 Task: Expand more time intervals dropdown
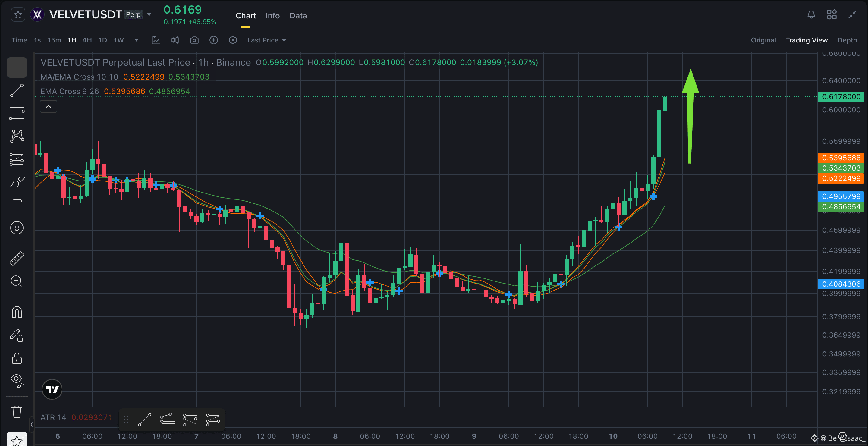coord(137,40)
